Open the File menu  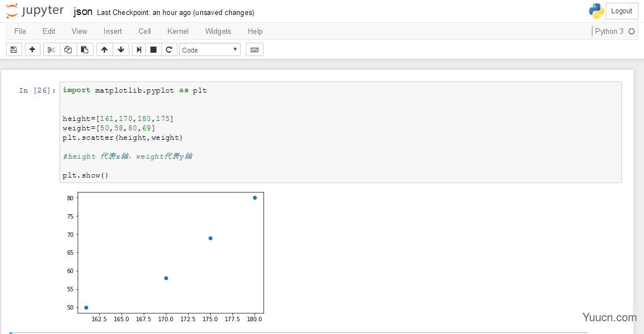[x=20, y=31]
